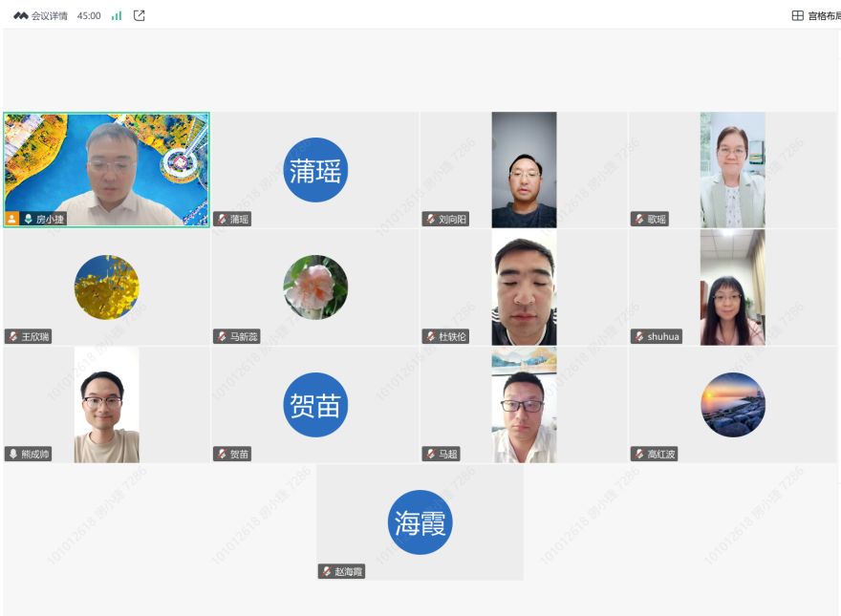The height and width of the screenshot is (616, 841).
Task: Click muted mic icon next to 蒲瑶
Action: (x=222, y=219)
